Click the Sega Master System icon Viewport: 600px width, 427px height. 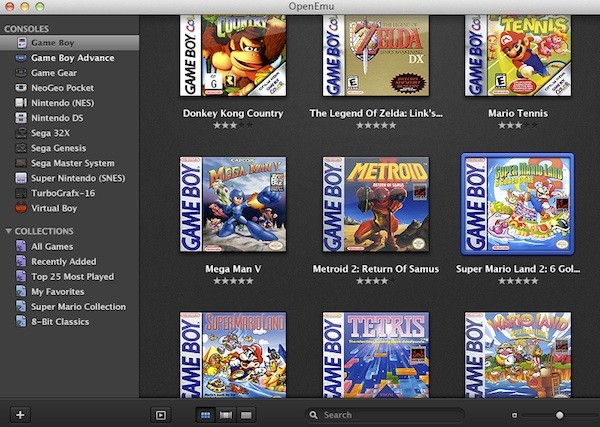tap(21, 163)
